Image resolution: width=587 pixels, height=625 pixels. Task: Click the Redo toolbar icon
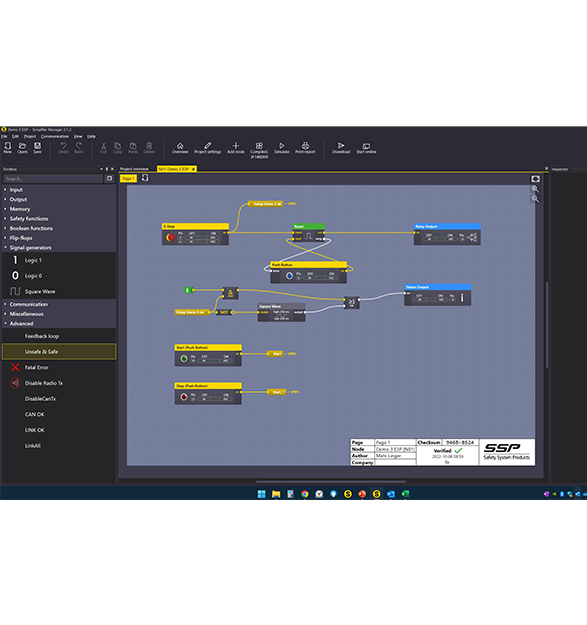[x=79, y=147]
